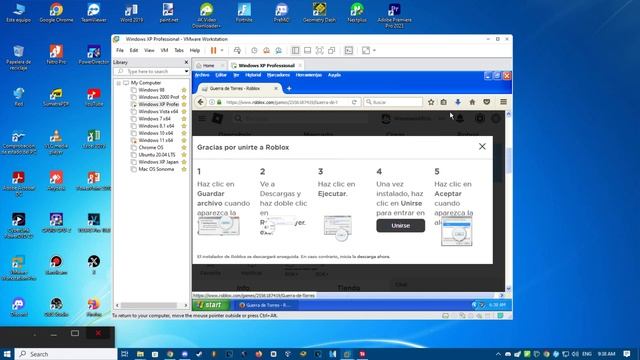The image size is (640, 360).
Task: Click the Send Ctrl+Alt+Del toolbar icon in VMware
Action: click(237, 50)
